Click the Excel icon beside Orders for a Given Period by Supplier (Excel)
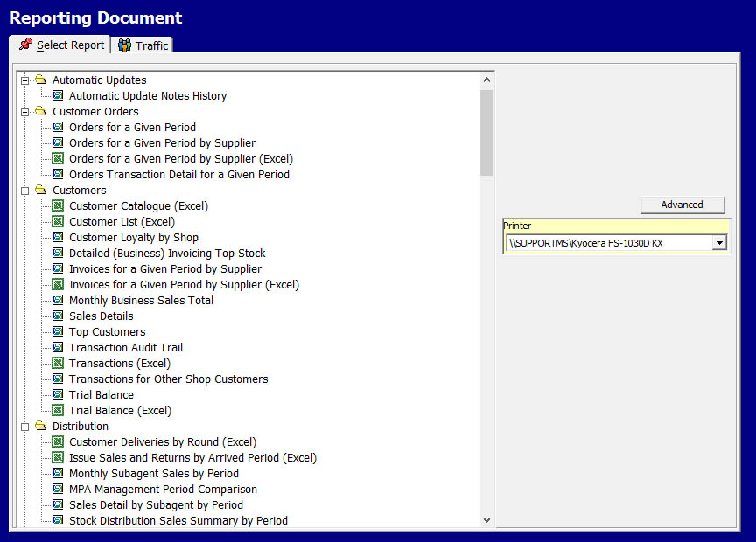This screenshot has width=756, height=542. [x=58, y=158]
